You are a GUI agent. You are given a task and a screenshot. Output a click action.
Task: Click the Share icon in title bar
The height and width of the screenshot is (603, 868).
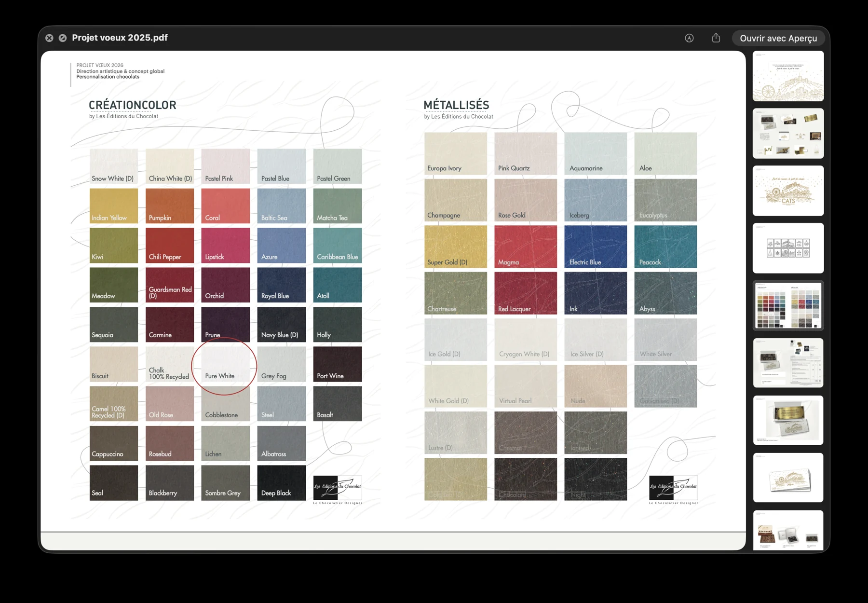coord(716,38)
